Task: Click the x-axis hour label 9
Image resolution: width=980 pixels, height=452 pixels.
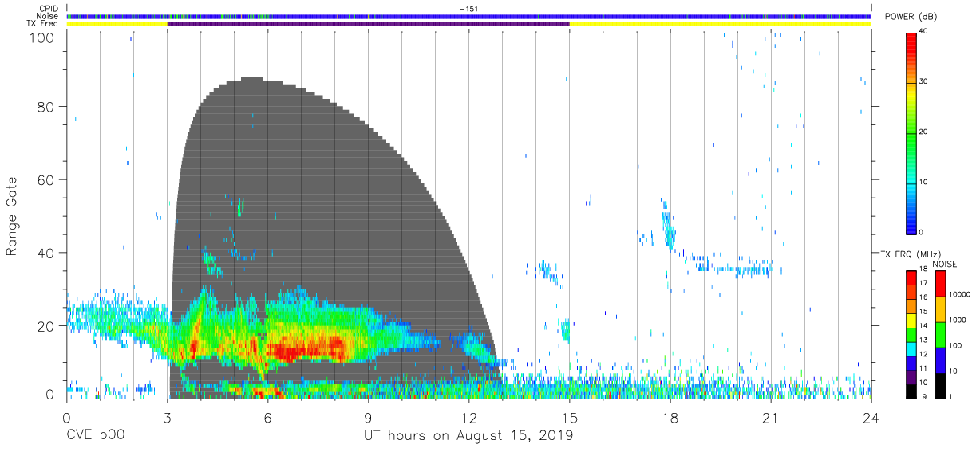Action: click(x=368, y=418)
